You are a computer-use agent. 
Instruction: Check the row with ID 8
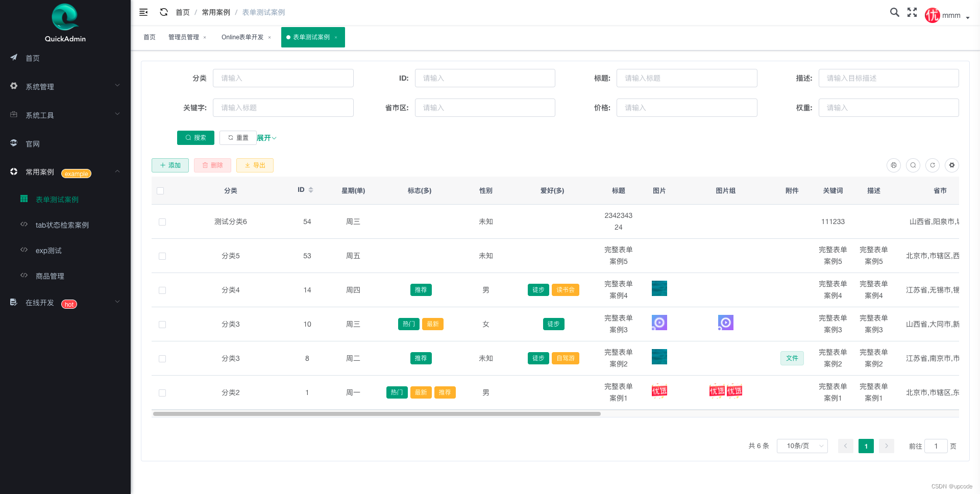pyautogui.click(x=162, y=359)
